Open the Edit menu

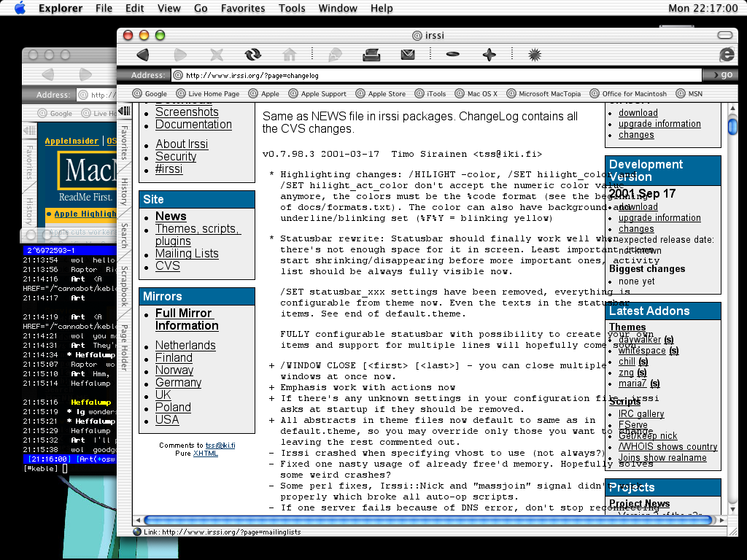[135, 8]
